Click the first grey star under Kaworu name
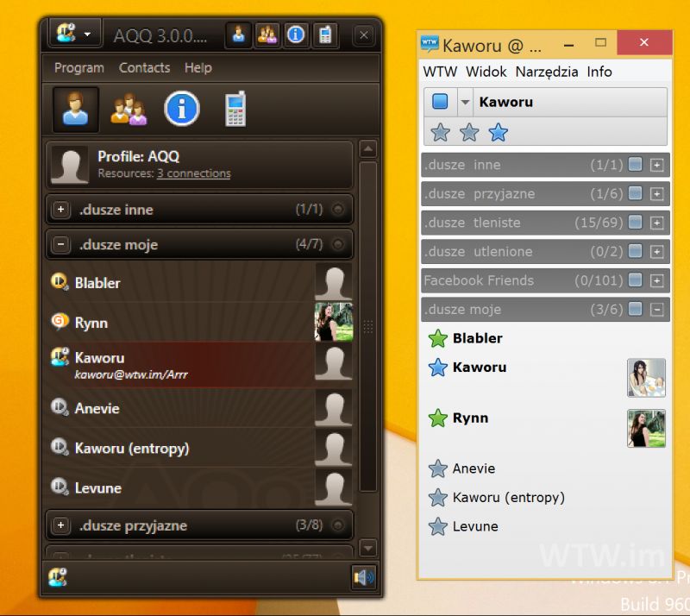This screenshot has height=616, width=690. pos(440,132)
